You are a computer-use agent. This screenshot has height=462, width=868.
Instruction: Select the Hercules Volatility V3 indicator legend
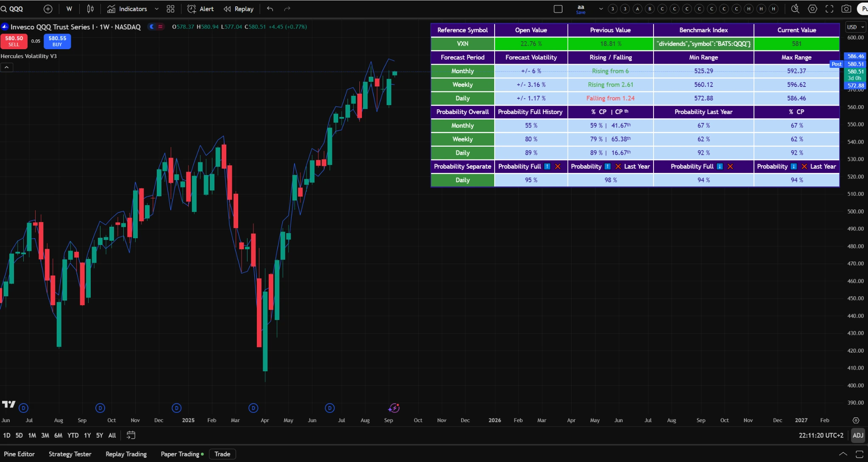(28, 56)
